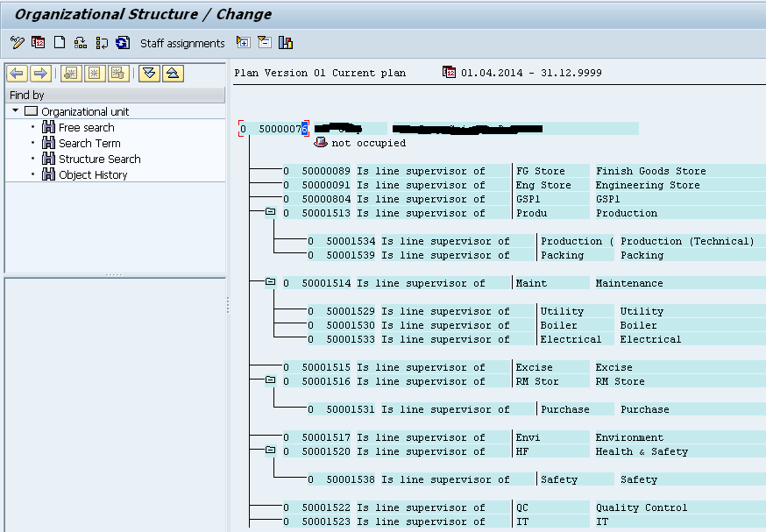Open Free search under Organizational unit
Screen dimensions: 766x532
(86, 128)
